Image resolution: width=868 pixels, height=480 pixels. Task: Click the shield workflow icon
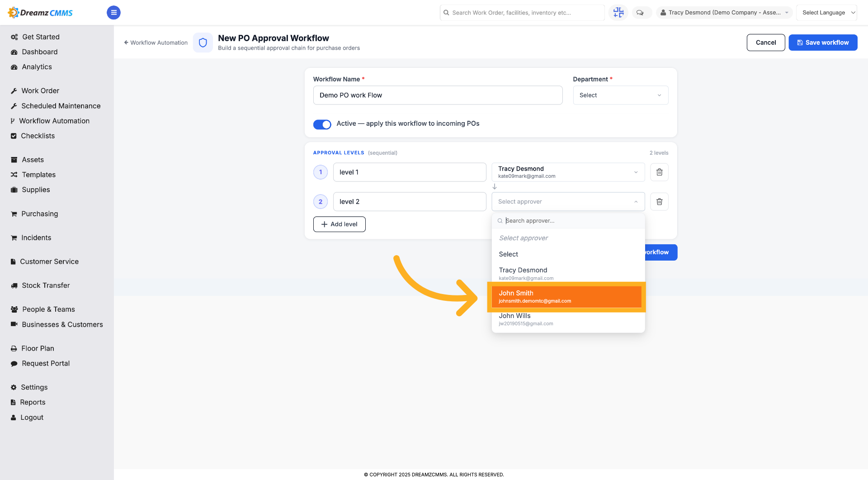point(203,43)
